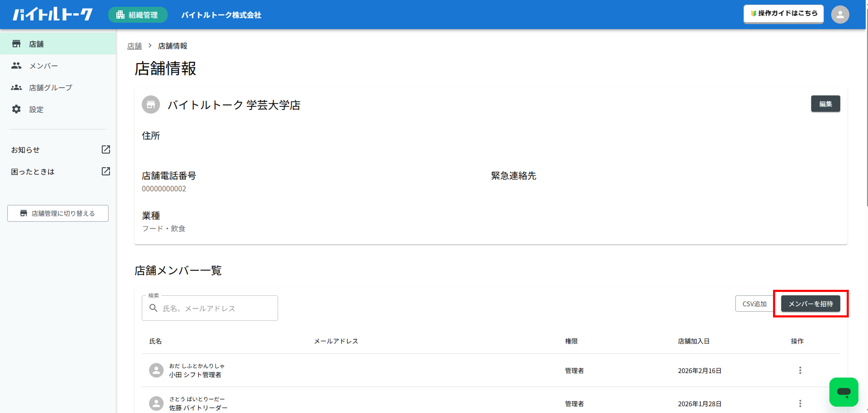Screen dimensions: 868x413
Task: Click 店舗管理に切り替える button
Action: pos(58,213)
